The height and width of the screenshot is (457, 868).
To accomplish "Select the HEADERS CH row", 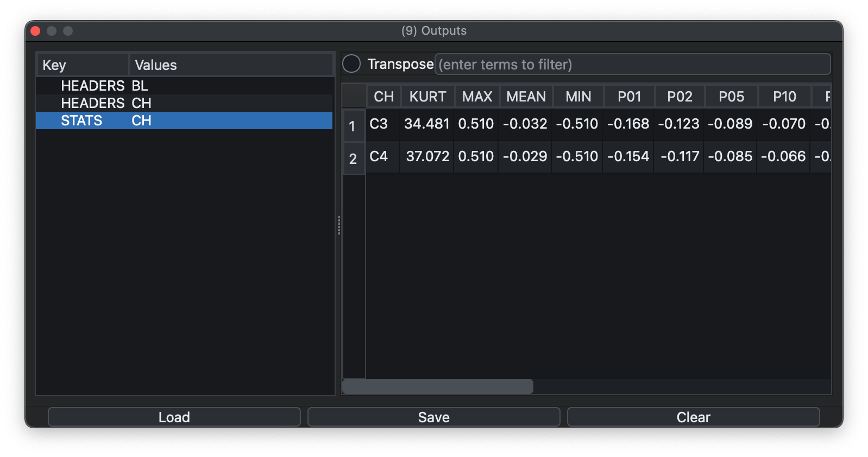I will pyautogui.click(x=184, y=103).
